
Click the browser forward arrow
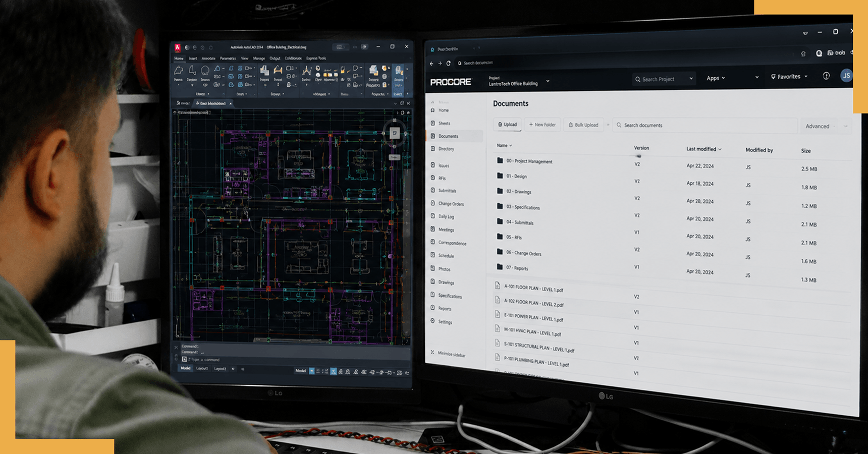[440, 64]
